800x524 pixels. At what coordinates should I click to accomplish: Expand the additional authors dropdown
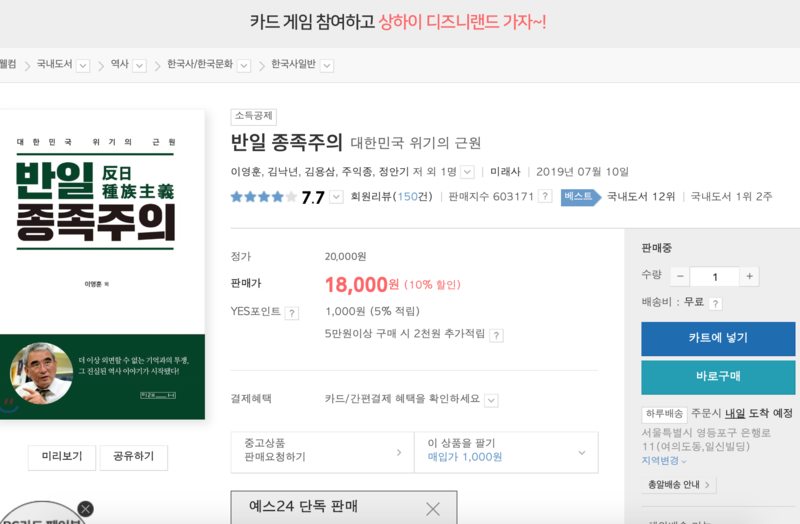467,172
